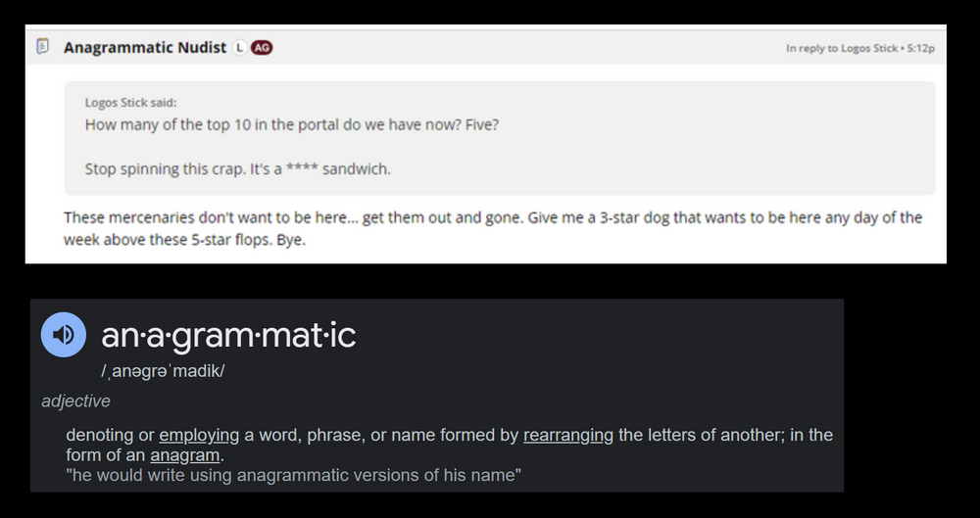
Task: Click the quoted "Stop spinning this crap" line
Action: (x=237, y=168)
